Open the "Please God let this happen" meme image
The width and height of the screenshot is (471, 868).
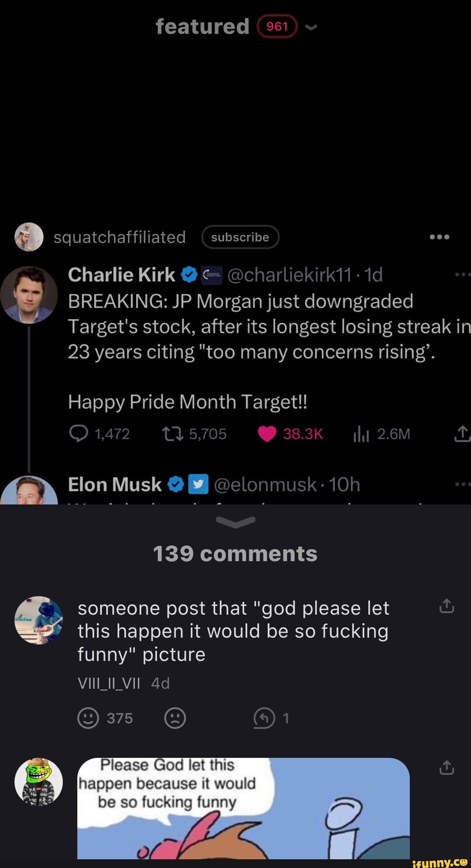point(243,808)
